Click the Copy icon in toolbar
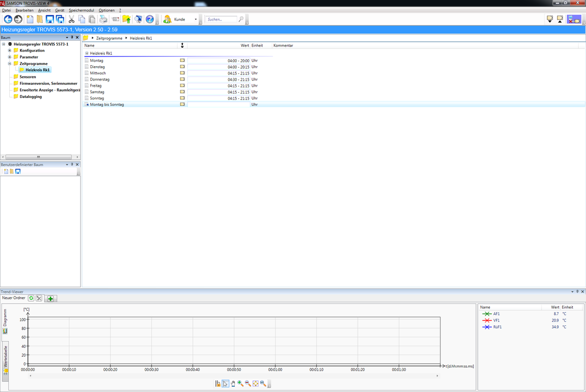The image size is (586, 392). (82, 19)
